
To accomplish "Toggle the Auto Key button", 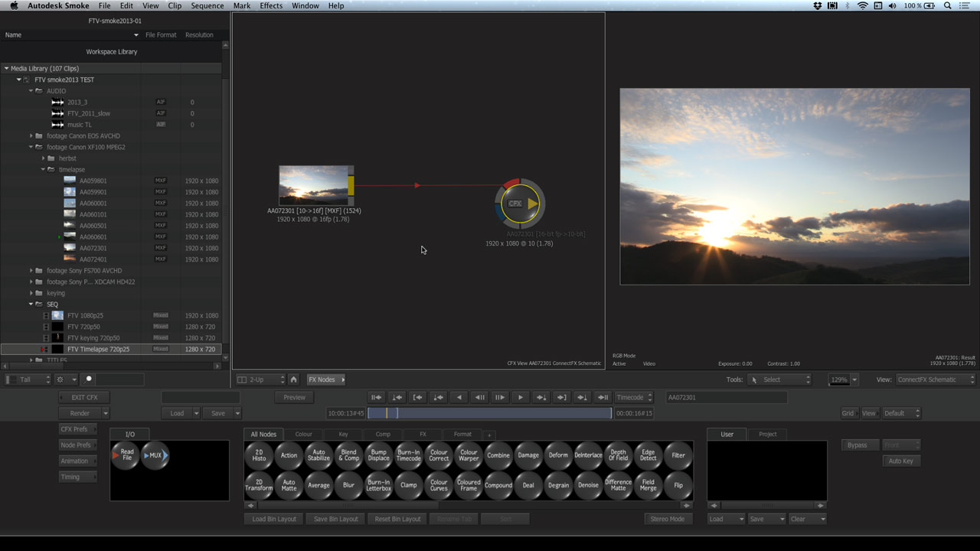I will click(900, 461).
